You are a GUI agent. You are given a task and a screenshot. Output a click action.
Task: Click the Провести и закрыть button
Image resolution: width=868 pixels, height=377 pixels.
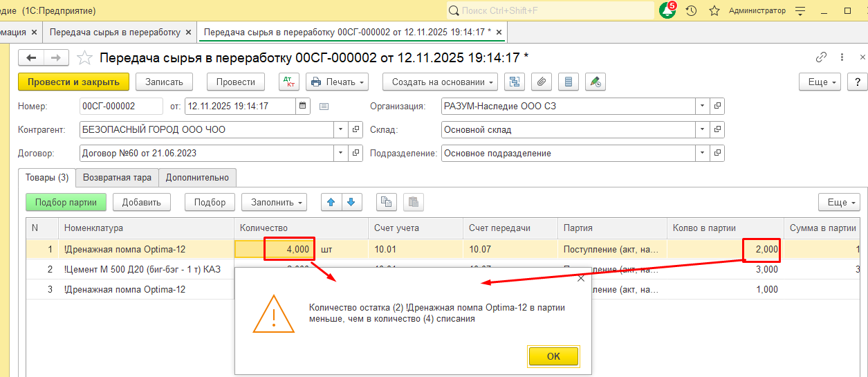point(73,82)
